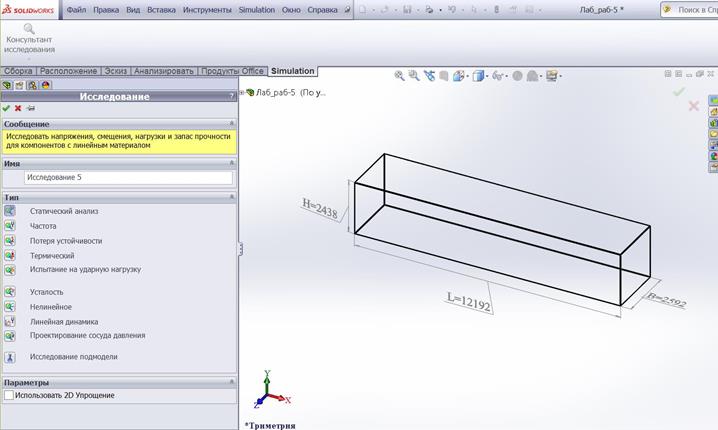Collapse the Тип section
Screen dimensions: 718x430
click(231, 198)
